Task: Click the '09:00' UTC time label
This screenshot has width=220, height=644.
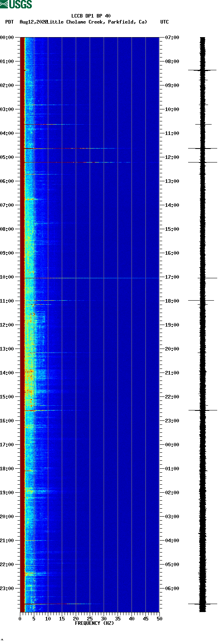Action: click(x=172, y=85)
